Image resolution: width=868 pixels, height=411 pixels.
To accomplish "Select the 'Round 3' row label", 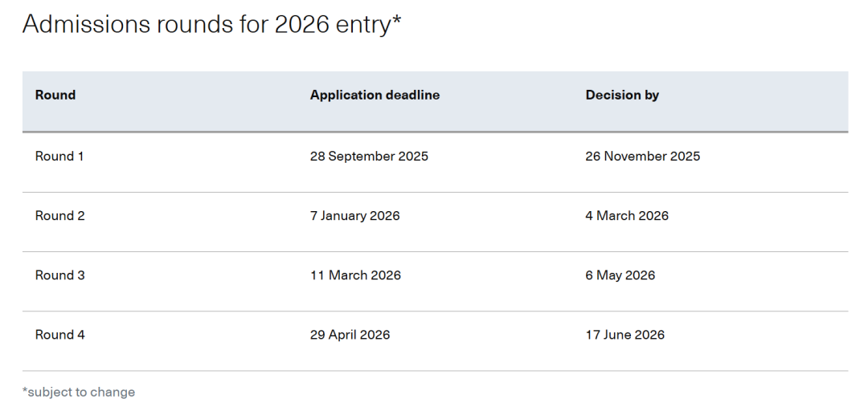I will (60, 275).
